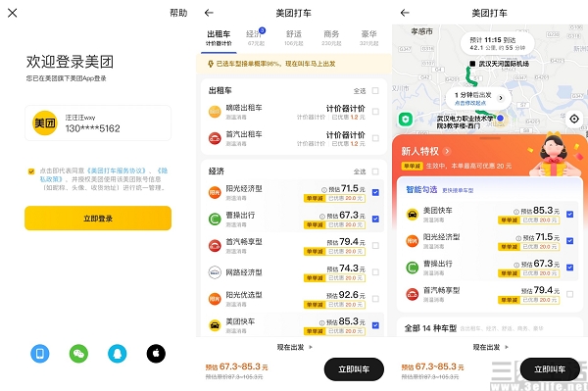Tap 美团快车 icon in 智能勾选 list

pyautogui.click(x=413, y=214)
